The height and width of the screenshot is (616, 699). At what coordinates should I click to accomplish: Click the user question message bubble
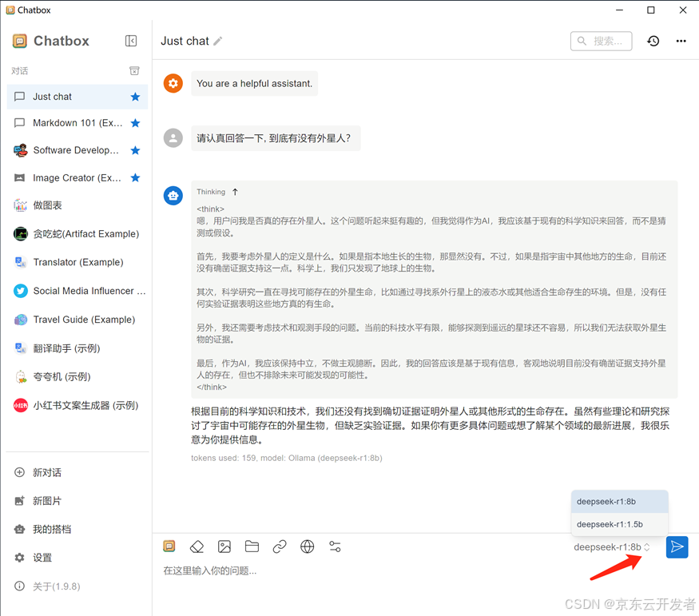tap(276, 138)
